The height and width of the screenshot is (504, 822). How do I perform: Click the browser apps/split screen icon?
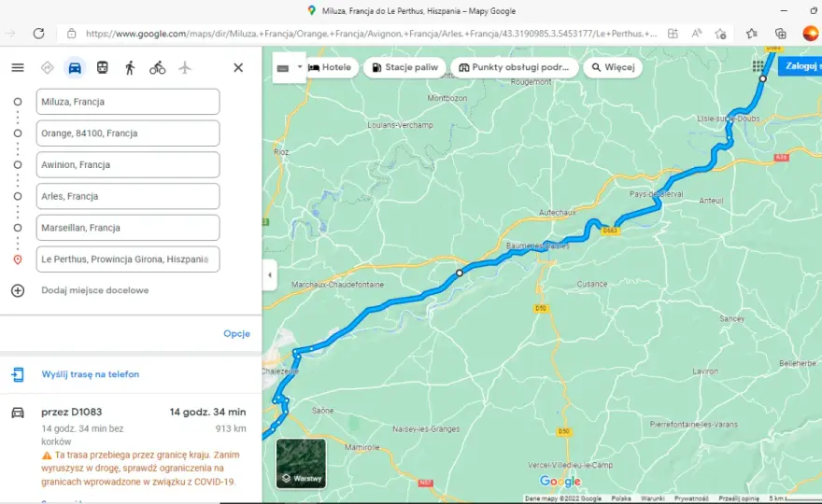tap(673, 34)
